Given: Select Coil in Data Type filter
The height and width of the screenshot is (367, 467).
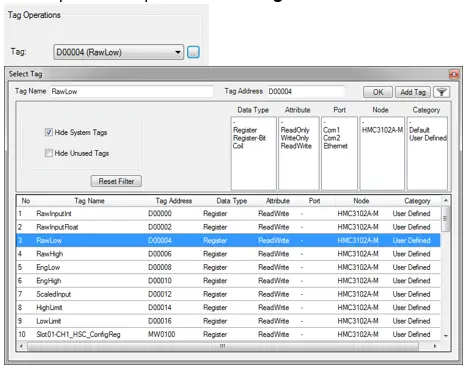Looking at the screenshot, I should (x=238, y=146).
